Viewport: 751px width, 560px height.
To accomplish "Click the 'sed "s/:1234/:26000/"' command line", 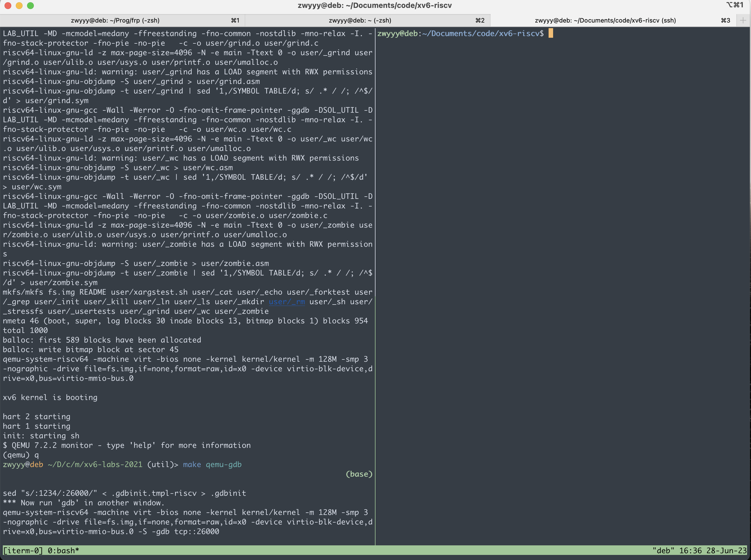I will pos(125,493).
